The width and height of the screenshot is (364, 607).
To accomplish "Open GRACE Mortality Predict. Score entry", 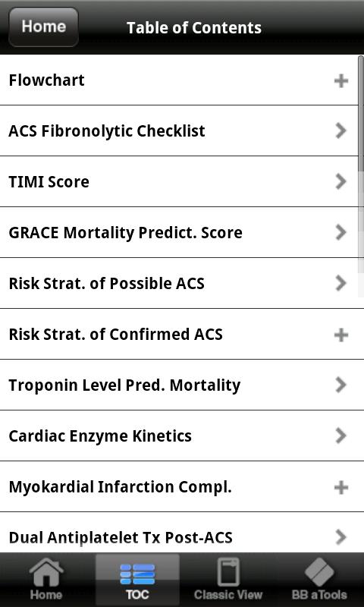I will pyautogui.click(x=182, y=232).
